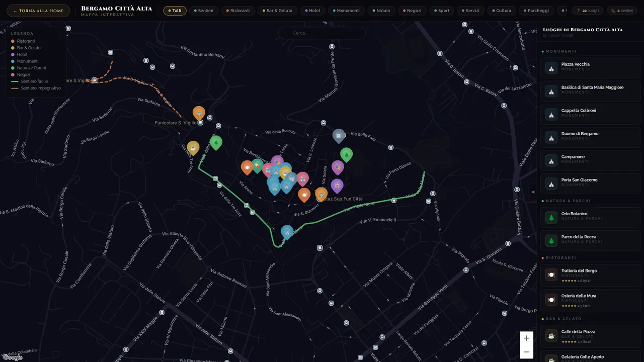Select the yellow café marker by Via delle Tre Armi

coord(193,148)
